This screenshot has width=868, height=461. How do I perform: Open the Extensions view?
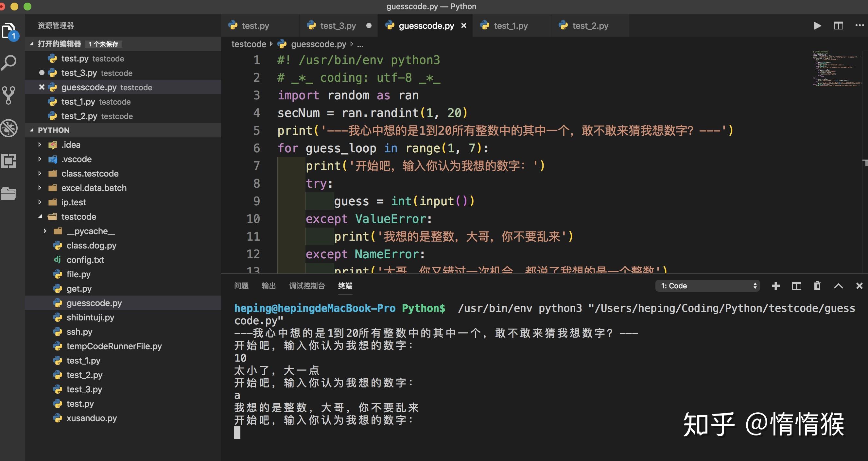pos(9,161)
